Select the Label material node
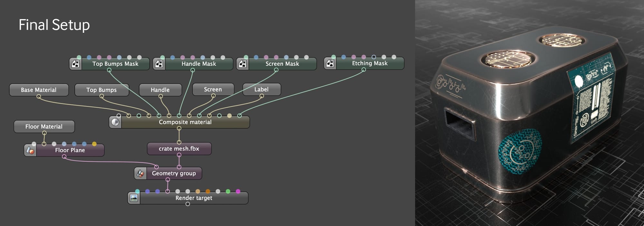 tap(262, 89)
